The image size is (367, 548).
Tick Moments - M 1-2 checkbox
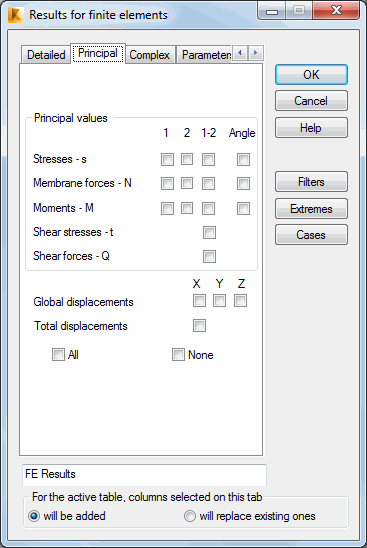point(208,208)
